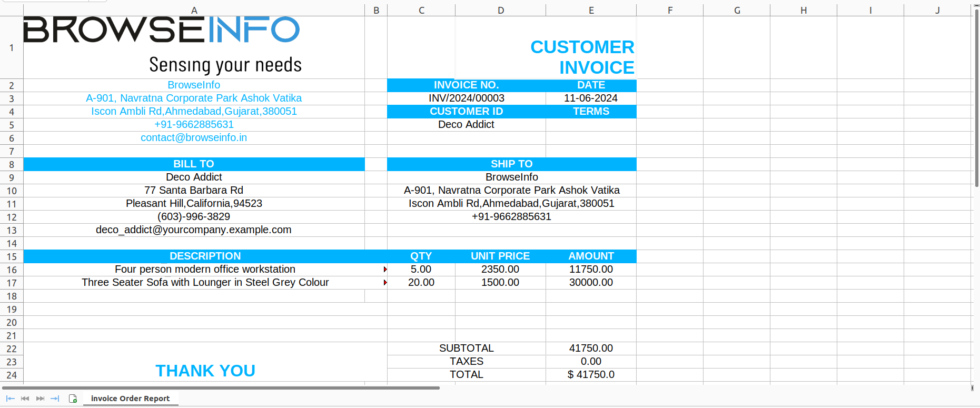Screen dimensions: 980x408
Task: Click the taxes value "0.00"
Action: pyautogui.click(x=591, y=362)
